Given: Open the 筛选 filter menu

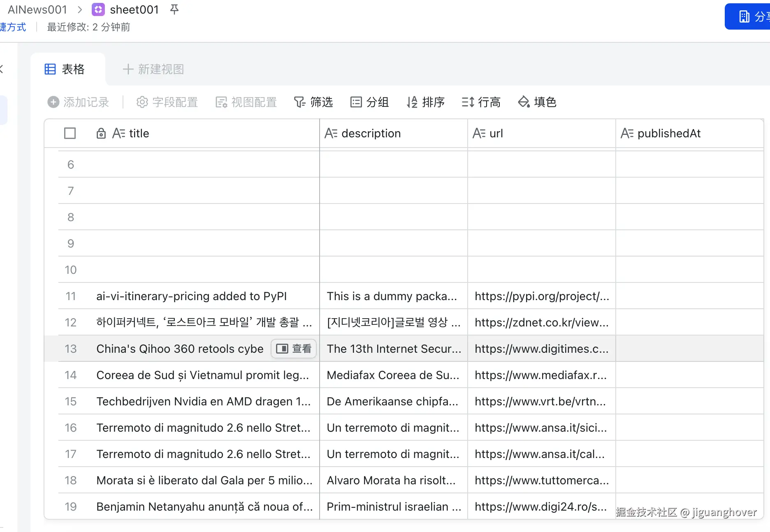Looking at the screenshot, I should point(313,102).
